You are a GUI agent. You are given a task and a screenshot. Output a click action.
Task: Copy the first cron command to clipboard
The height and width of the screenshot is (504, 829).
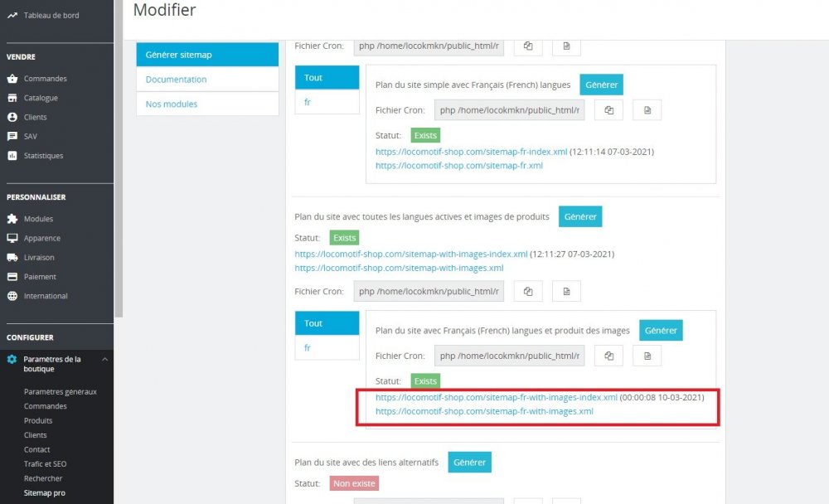coord(528,46)
